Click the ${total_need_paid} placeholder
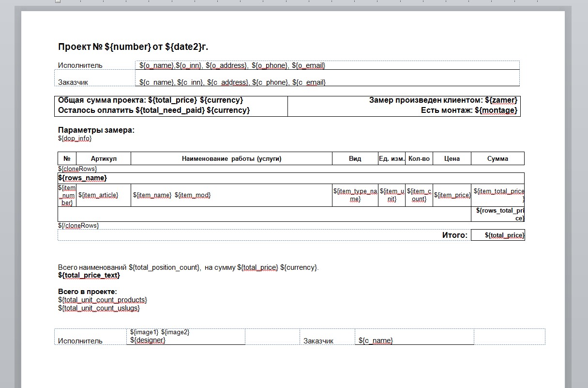 [170, 110]
